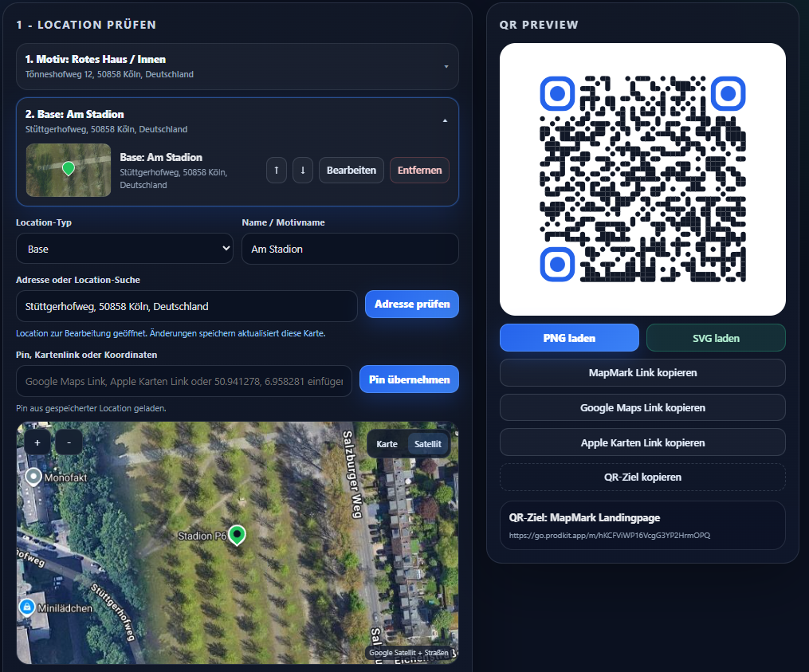Zoom in the map with plus button
The image size is (809, 672).
coord(37,442)
